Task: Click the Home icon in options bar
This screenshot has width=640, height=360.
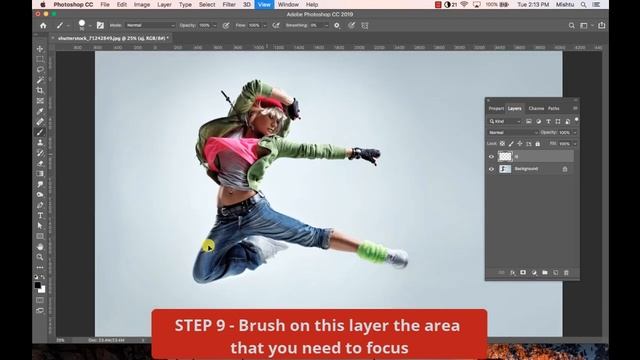Action: pyautogui.click(x=43, y=25)
